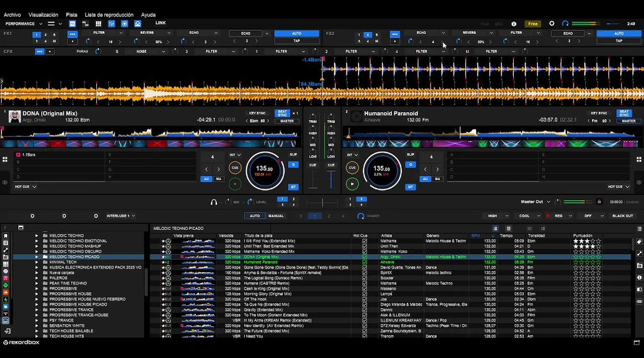Viewport: 644px width, 358px height.
Task: Open Pista menu
Action: [72, 15]
